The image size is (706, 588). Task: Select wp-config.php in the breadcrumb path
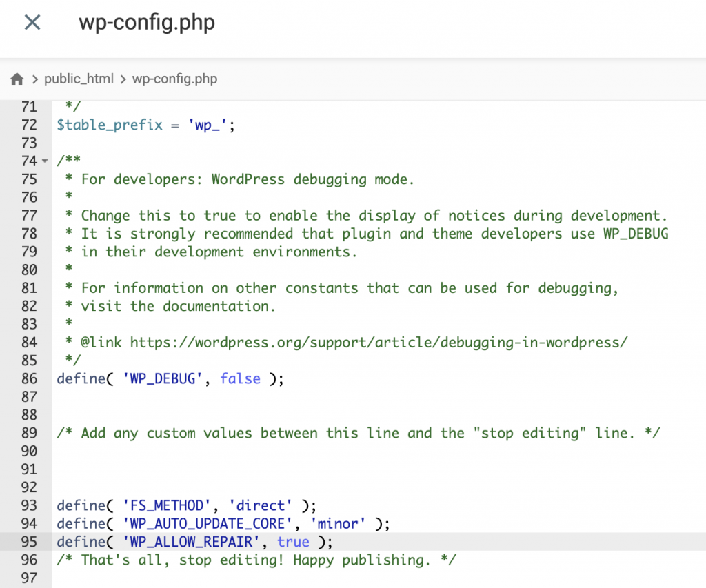(175, 79)
